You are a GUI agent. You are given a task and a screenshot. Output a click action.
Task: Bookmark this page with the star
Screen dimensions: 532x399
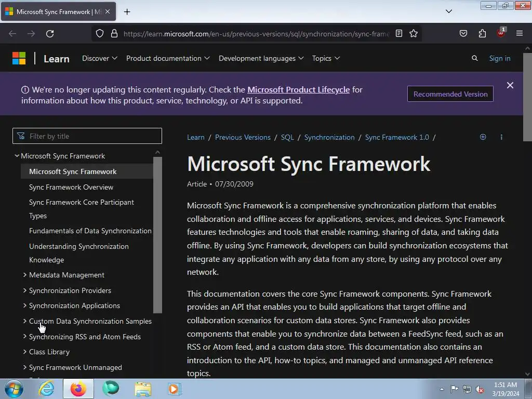(x=413, y=34)
